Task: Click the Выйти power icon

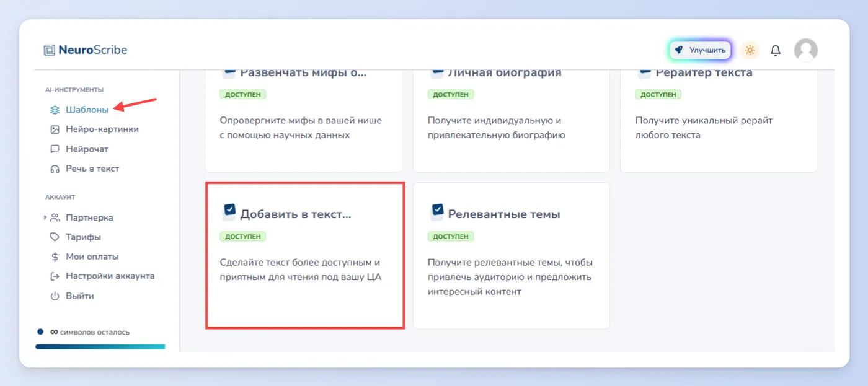Action: click(x=55, y=296)
